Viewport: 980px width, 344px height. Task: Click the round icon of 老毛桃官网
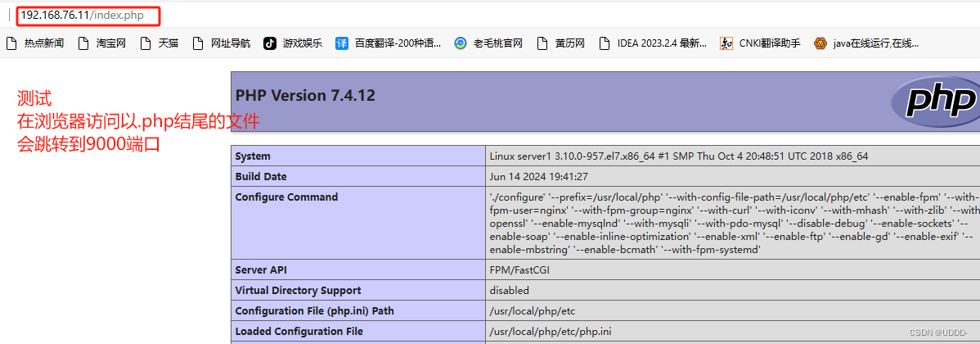[460, 43]
